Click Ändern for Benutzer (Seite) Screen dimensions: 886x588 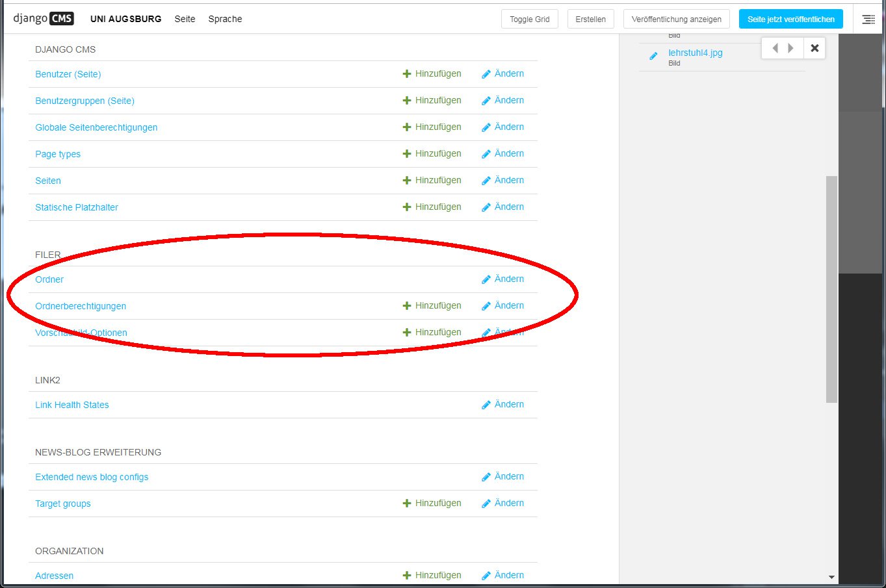click(x=503, y=73)
